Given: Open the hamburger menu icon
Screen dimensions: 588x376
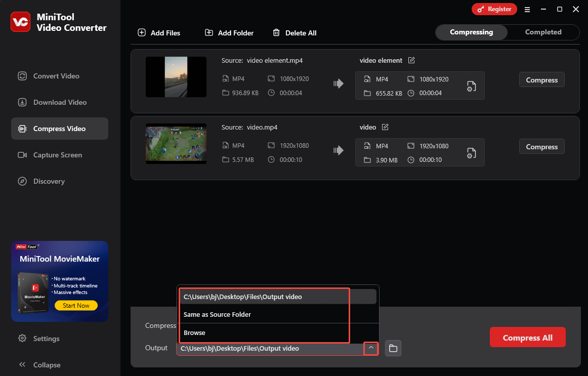Looking at the screenshot, I should pyautogui.click(x=527, y=10).
